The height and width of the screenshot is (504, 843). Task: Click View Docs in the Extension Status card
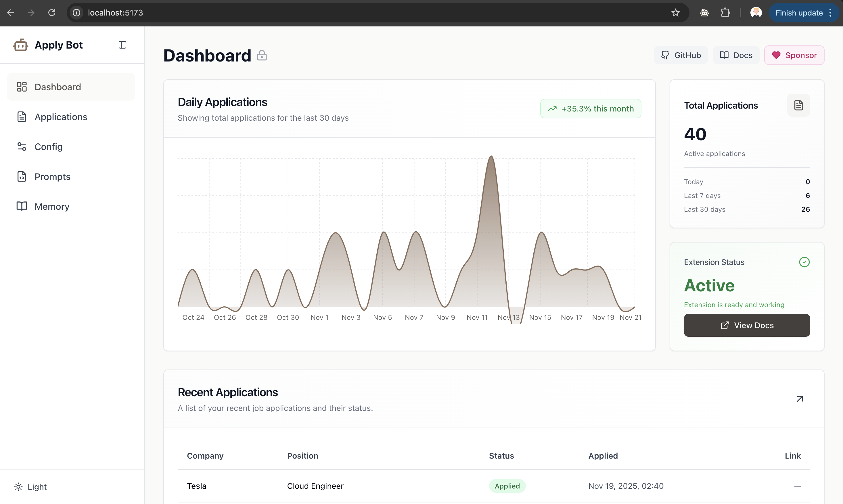coord(746,325)
